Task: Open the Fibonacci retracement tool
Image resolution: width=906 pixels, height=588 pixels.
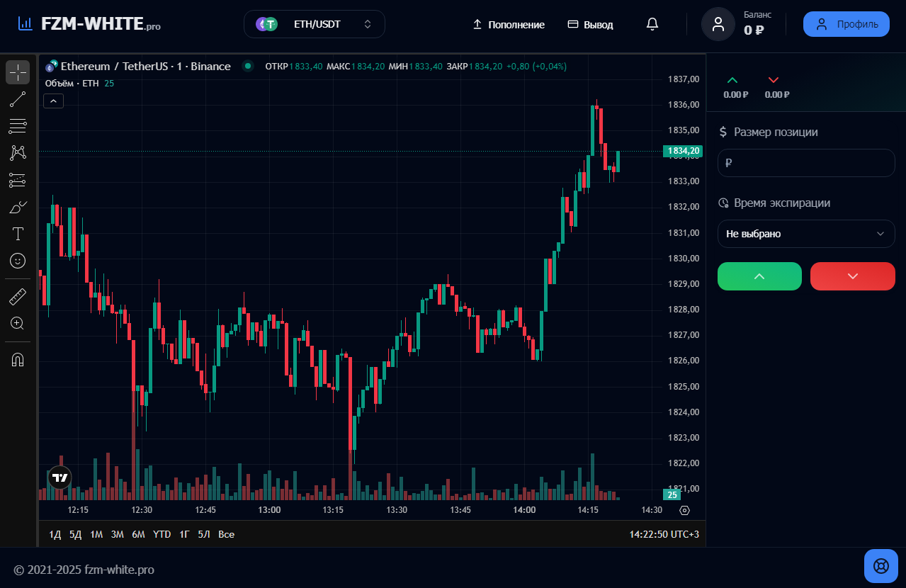Action: click(18, 126)
